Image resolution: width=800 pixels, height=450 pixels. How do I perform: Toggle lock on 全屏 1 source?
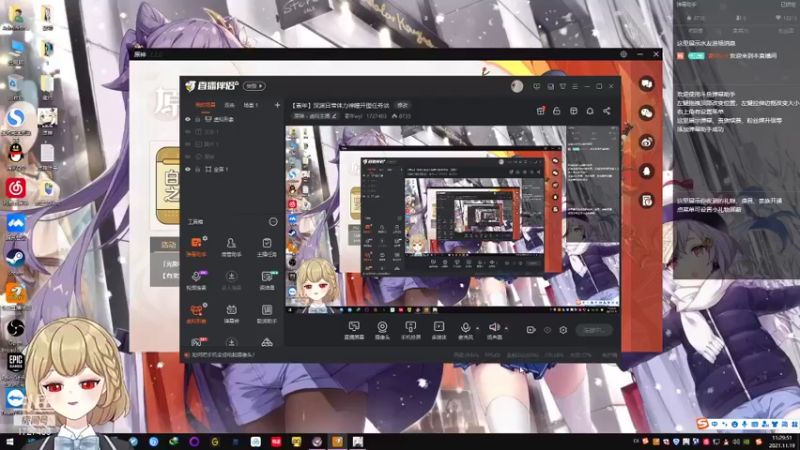198,169
